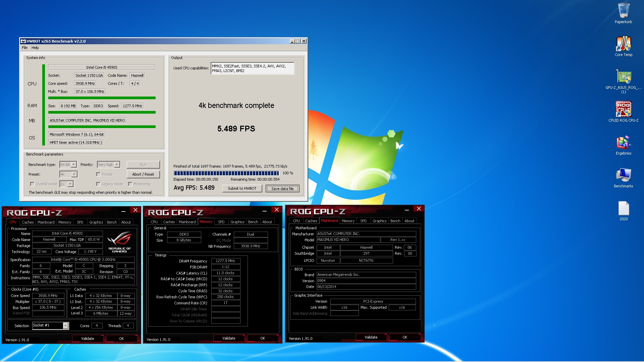The width and height of the screenshot is (644, 362).
Task: Open About tab in right CPU-Z window
Action: click(x=409, y=221)
